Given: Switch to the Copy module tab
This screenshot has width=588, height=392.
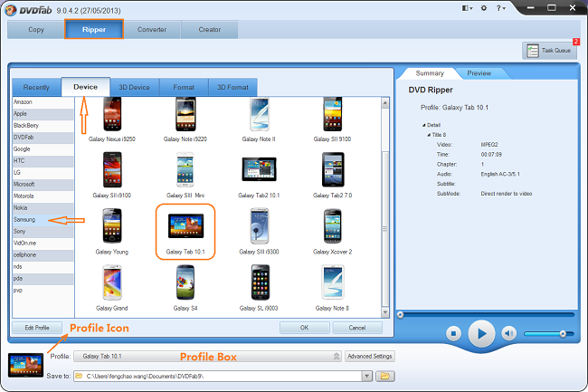Looking at the screenshot, I should 36,30.
